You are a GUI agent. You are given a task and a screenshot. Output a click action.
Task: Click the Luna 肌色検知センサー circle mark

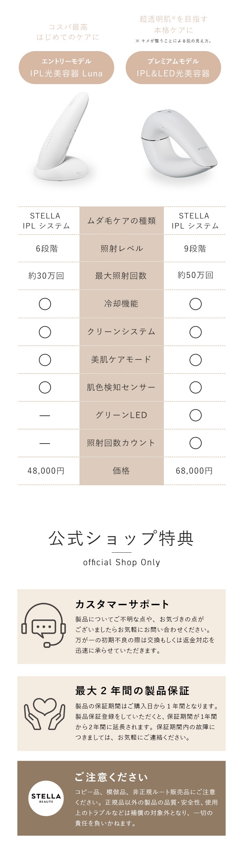(45, 387)
